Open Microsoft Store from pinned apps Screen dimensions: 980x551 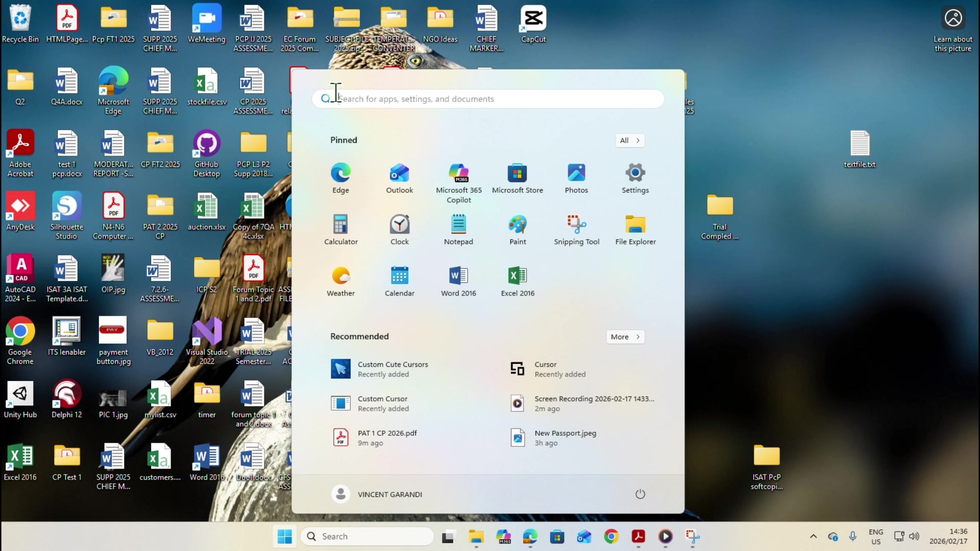pos(517,179)
